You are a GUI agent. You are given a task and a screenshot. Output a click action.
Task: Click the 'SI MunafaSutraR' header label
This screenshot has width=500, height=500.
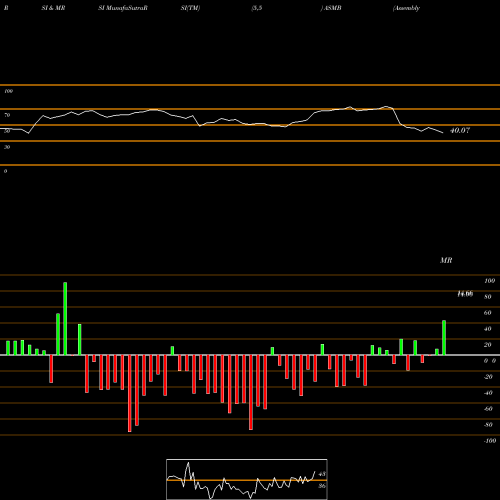[x=123, y=8]
